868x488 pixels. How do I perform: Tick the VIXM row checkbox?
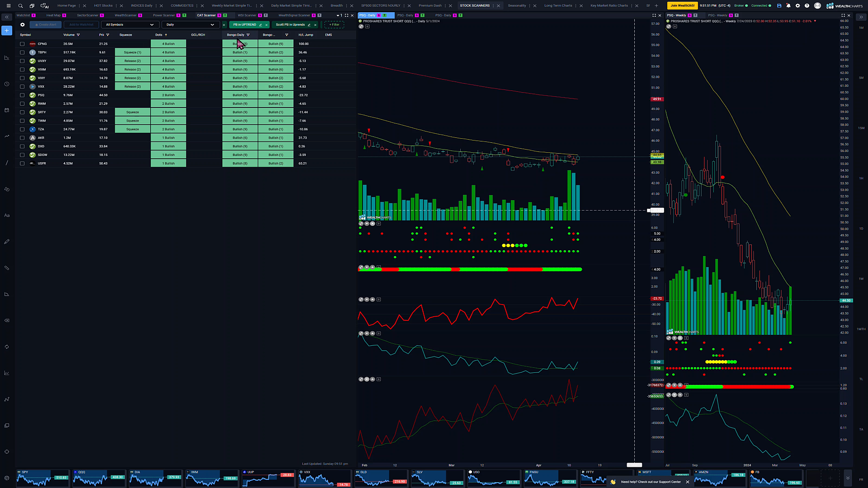point(22,70)
